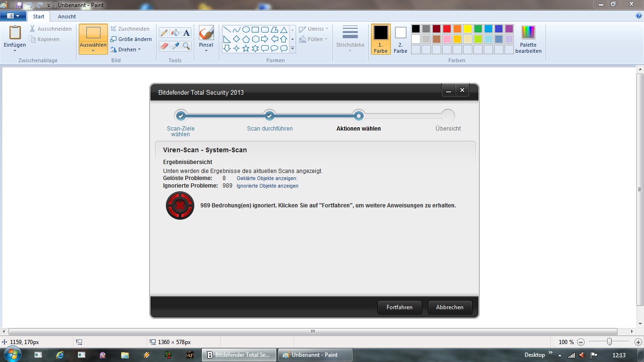Select the Magnifier tool
The height and width of the screenshot is (362, 644).
186,46
